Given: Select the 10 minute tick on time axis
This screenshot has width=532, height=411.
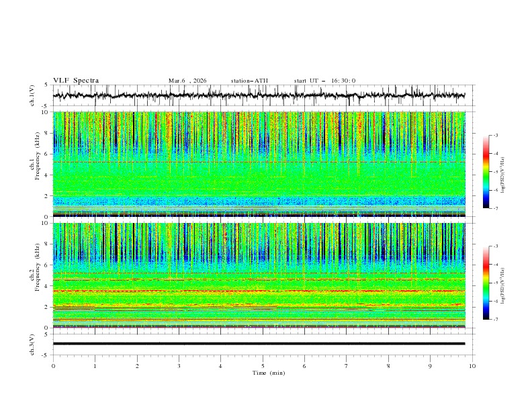Looking at the screenshot, I should (x=472, y=366).
